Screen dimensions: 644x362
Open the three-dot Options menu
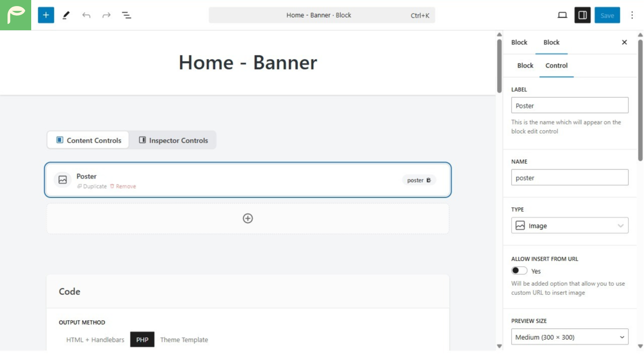[632, 15]
